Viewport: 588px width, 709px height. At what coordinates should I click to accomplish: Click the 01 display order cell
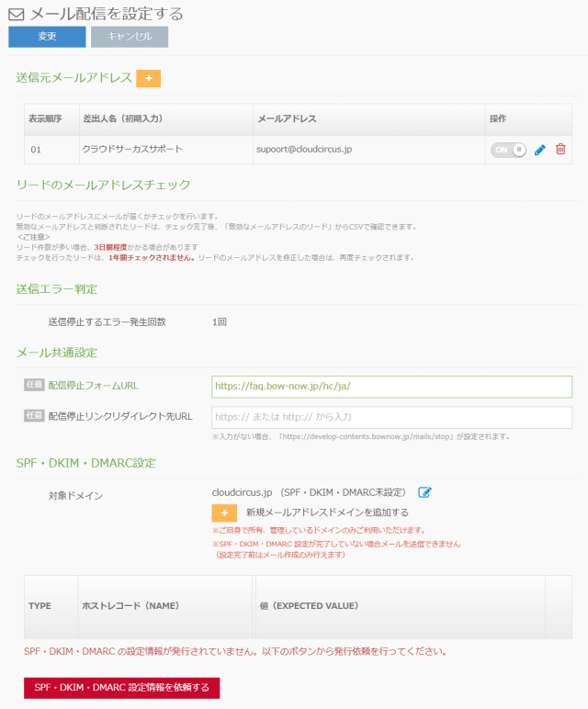coord(52,150)
